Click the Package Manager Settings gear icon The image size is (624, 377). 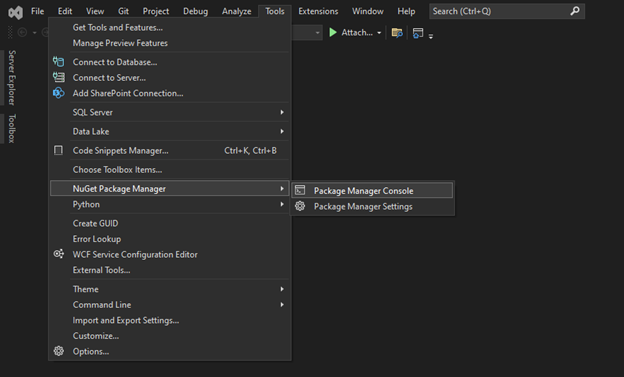(300, 206)
